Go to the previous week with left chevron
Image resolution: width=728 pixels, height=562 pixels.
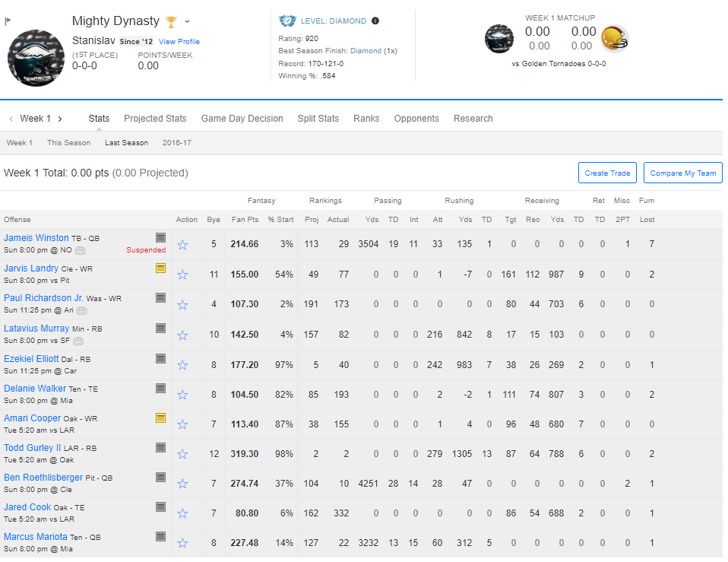11,119
